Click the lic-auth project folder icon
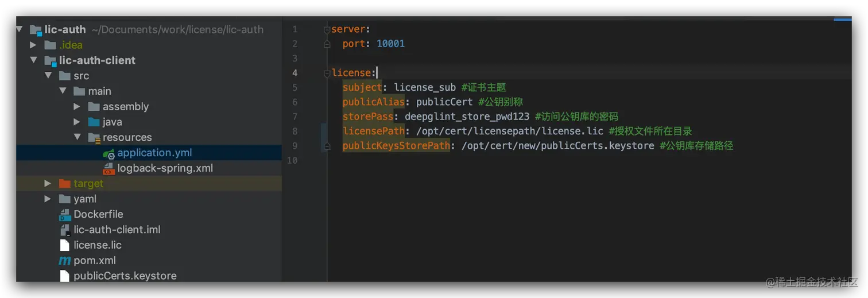This screenshot has height=298, width=868. (36, 30)
